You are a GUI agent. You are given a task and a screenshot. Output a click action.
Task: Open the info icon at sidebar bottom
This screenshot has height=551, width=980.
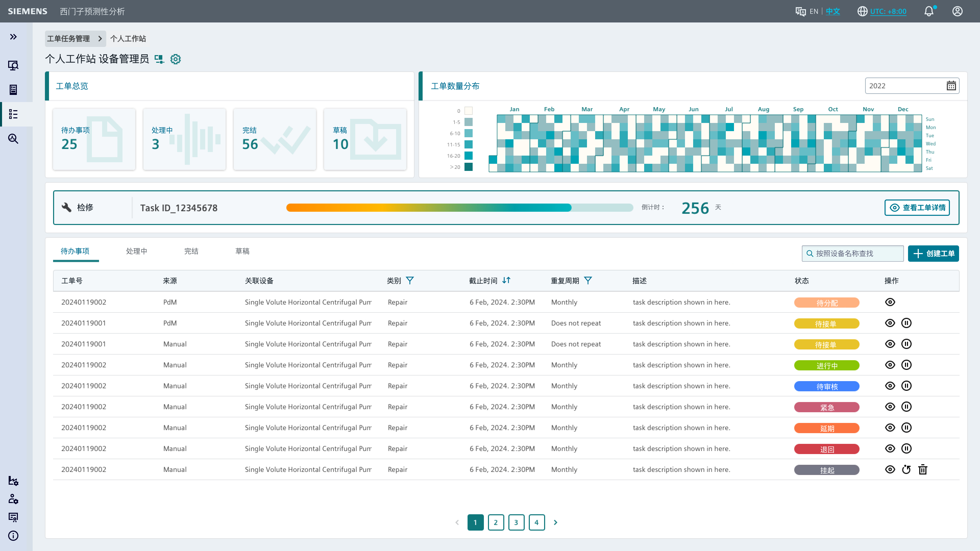point(13,536)
